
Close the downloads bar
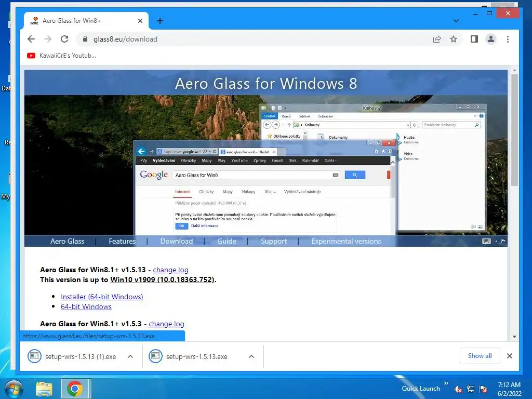pos(510,356)
